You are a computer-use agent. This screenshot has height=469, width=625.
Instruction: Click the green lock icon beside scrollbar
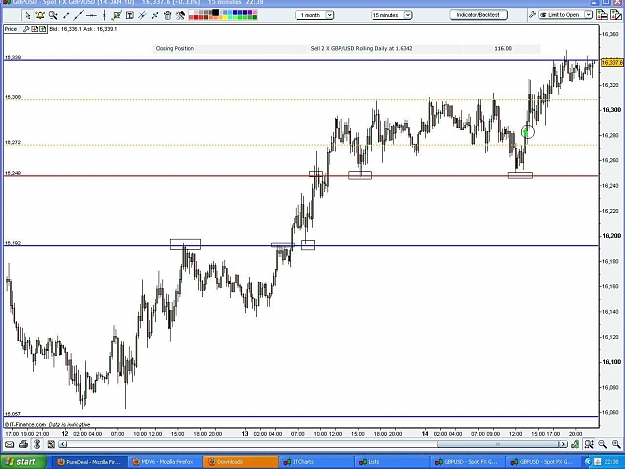click(x=575, y=444)
